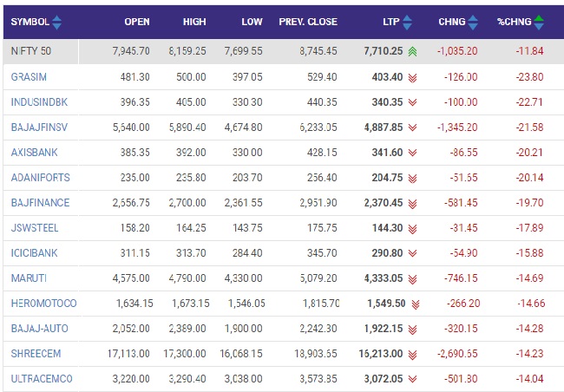Click green up arrow beside NIFTY 50 LTP
The width and height of the screenshot is (564, 392).
(x=412, y=52)
